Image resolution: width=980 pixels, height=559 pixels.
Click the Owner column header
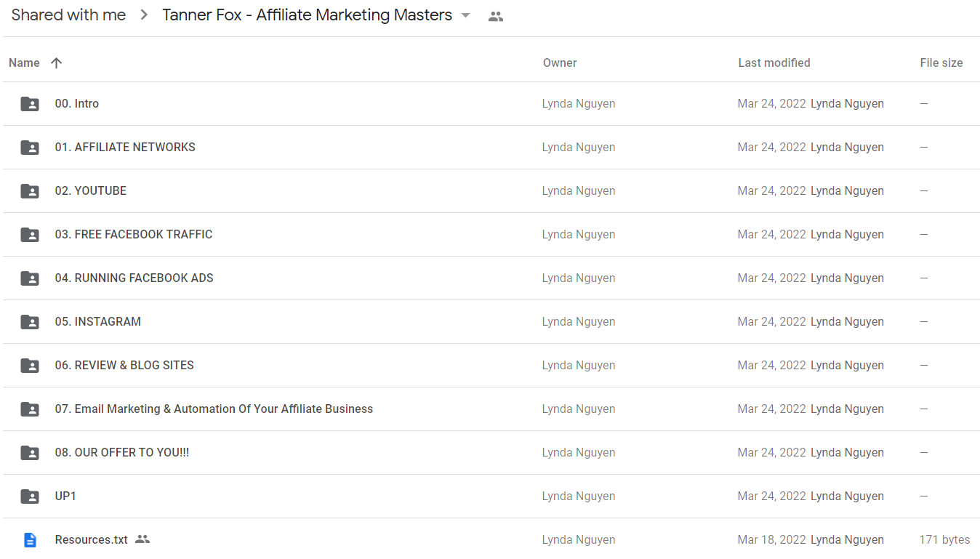coord(560,63)
